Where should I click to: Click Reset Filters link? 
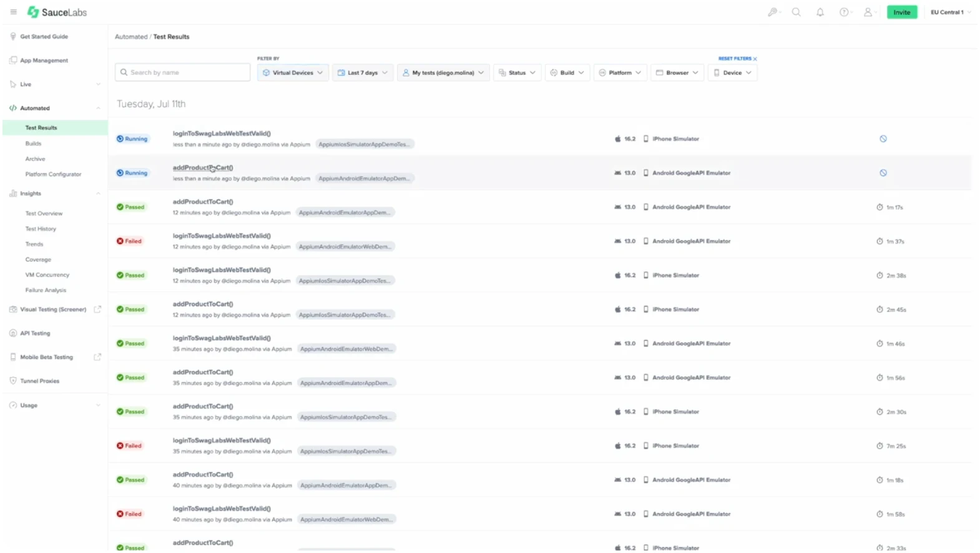(737, 59)
